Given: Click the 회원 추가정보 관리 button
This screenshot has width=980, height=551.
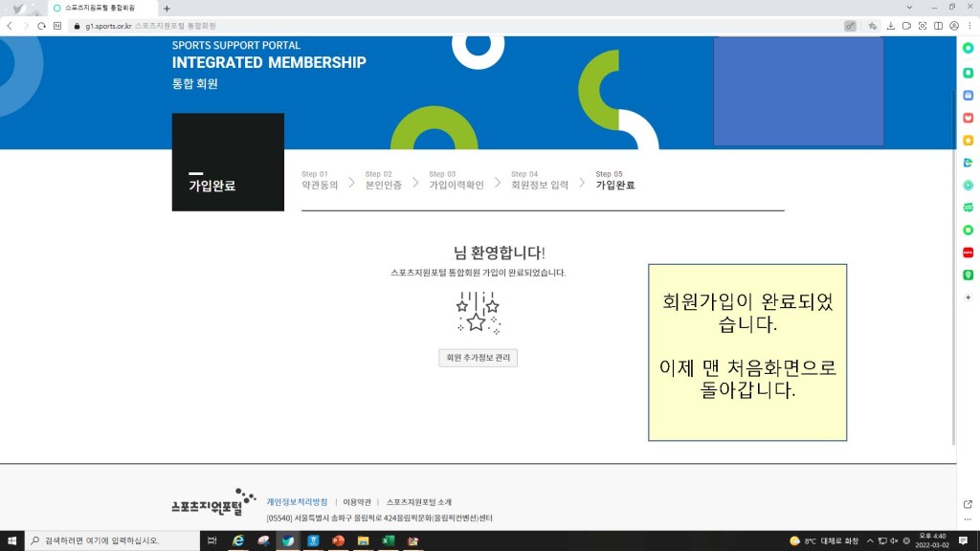Looking at the screenshot, I should click(x=478, y=358).
